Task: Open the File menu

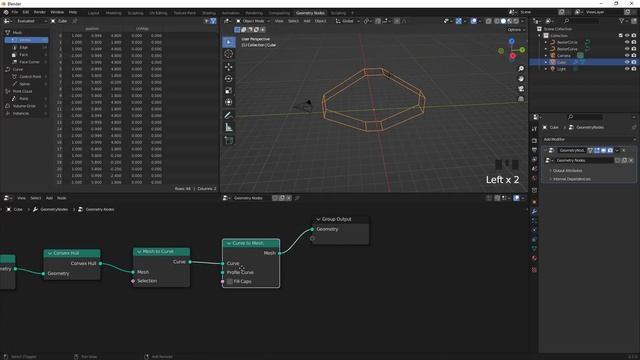Action: click(x=15, y=12)
